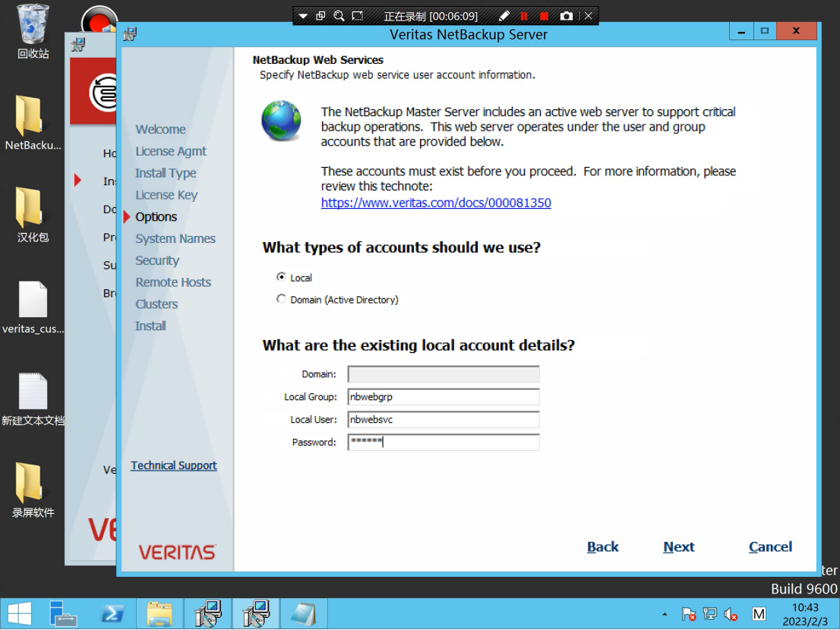Open the Veritas technote link 000081350
840x630 pixels.
pos(436,202)
